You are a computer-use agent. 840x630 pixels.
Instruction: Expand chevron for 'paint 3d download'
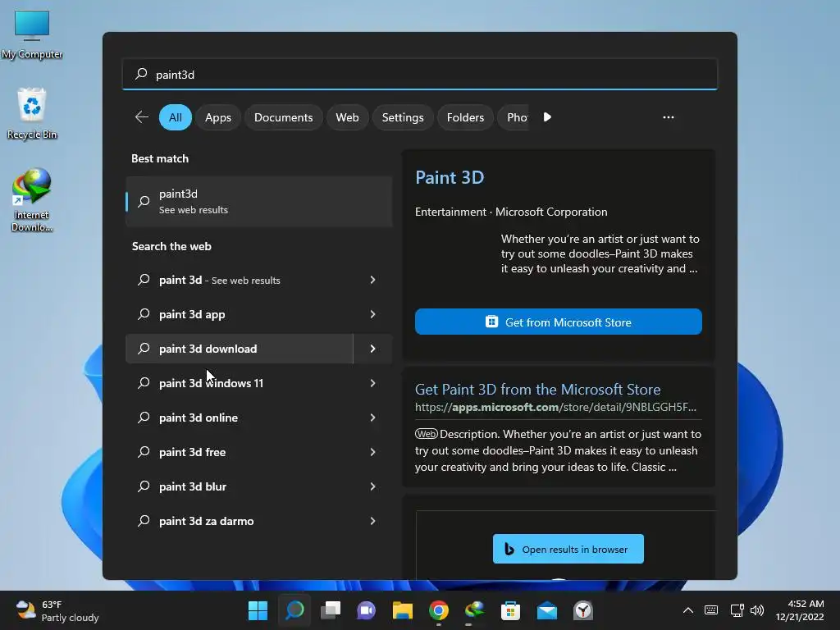(373, 349)
